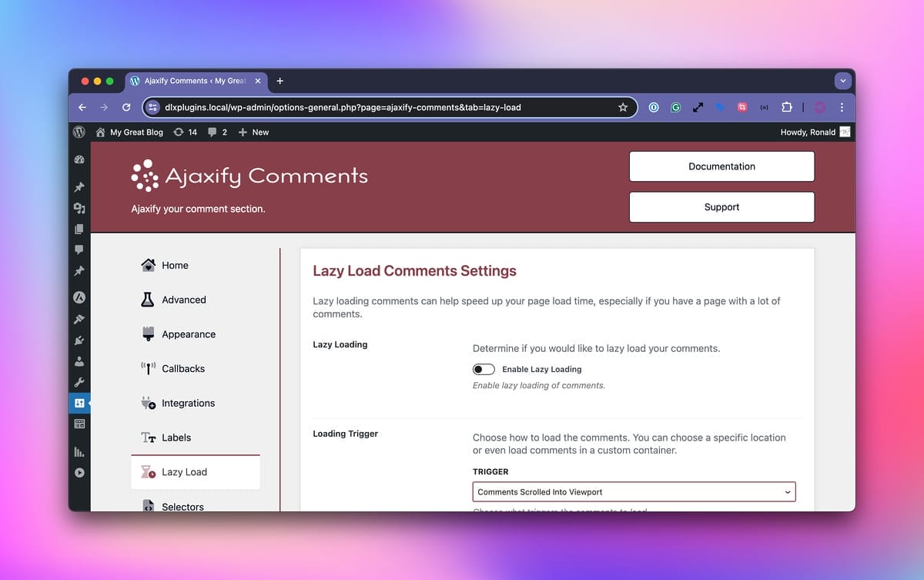Viewport: 924px width, 580px height.
Task: Open the Labels settings tab
Action: click(x=176, y=438)
